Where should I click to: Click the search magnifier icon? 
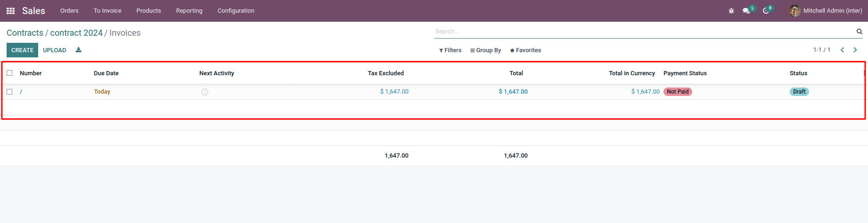point(860,32)
